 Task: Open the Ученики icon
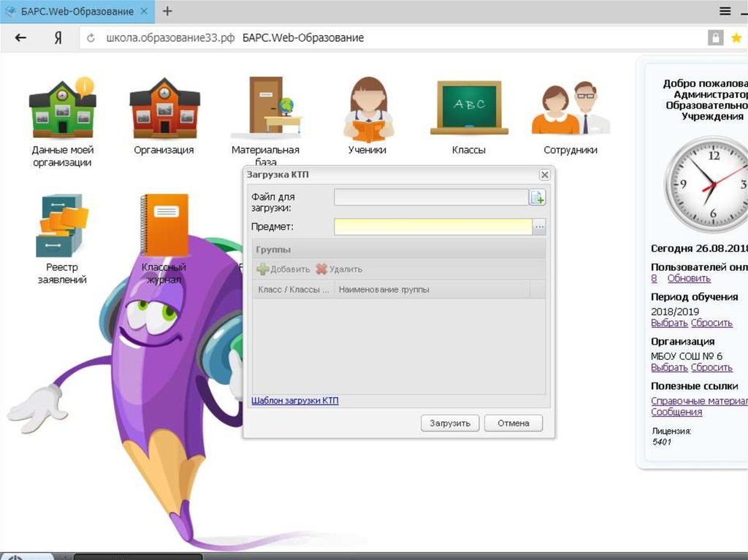[x=367, y=110]
